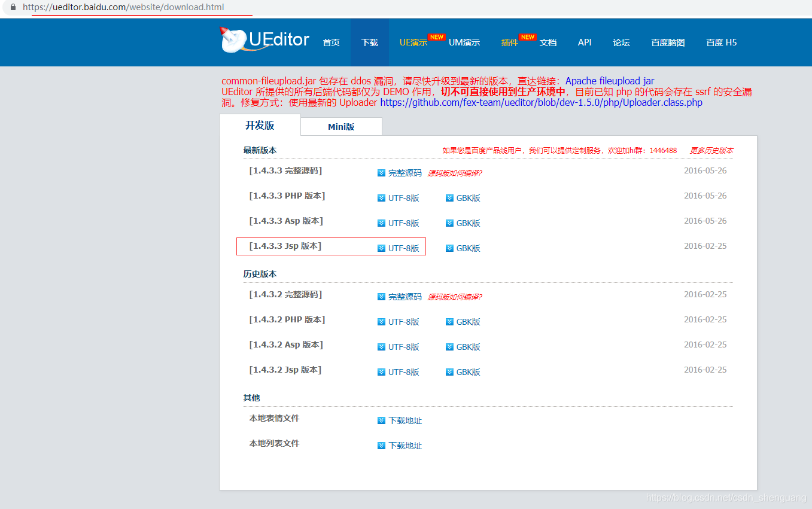Download 1.4.3.3 完整源码 text link
The height and width of the screenshot is (509, 812).
pos(405,173)
